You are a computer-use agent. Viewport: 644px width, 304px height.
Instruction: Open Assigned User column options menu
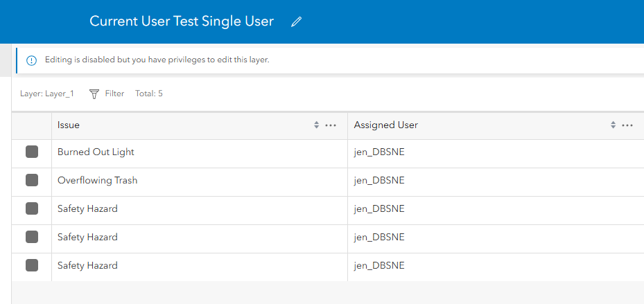[x=627, y=125]
